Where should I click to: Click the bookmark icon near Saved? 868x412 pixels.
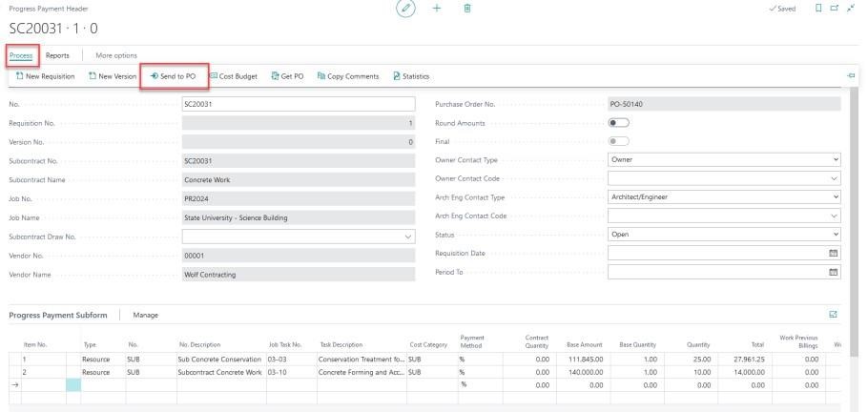(x=816, y=9)
